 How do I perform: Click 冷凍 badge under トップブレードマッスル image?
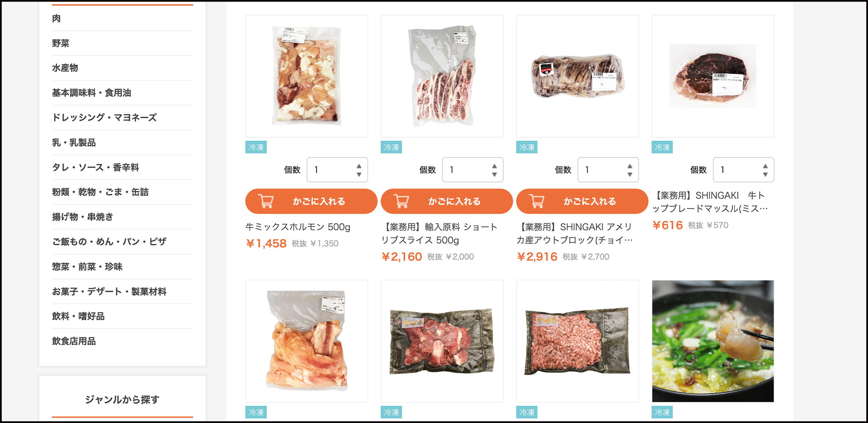click(662, 147)
